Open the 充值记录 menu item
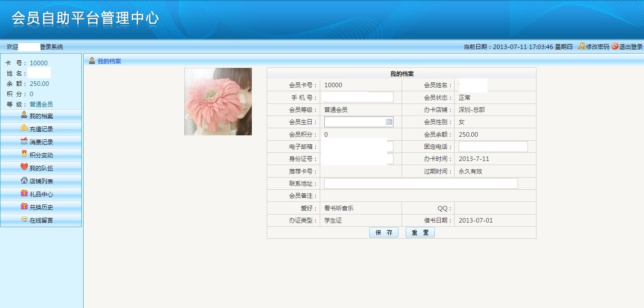 tap(41, 129)
